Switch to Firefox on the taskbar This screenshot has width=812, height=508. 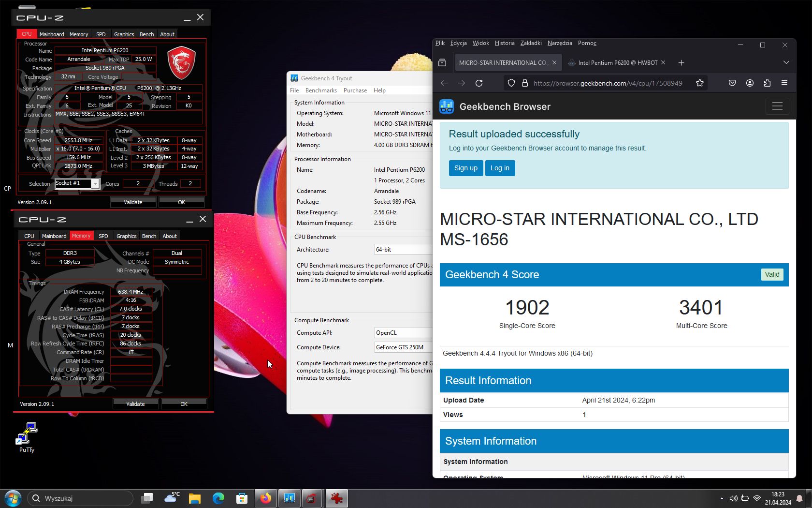(x=266, y=498)
